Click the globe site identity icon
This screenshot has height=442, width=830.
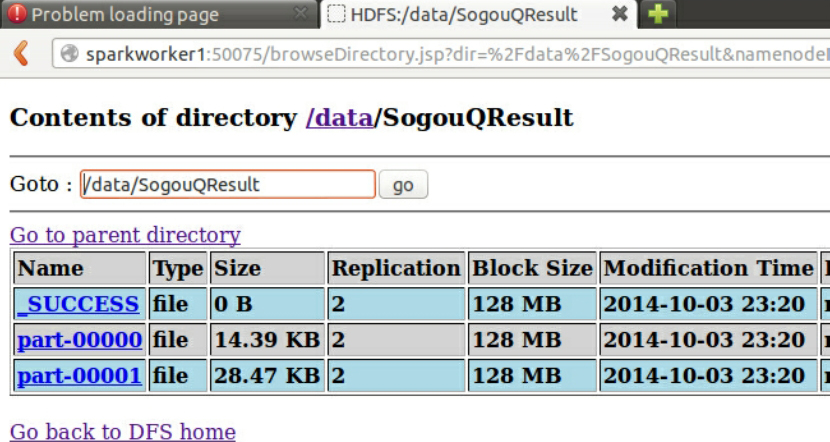pyautogui.click(x=69, y=54)
